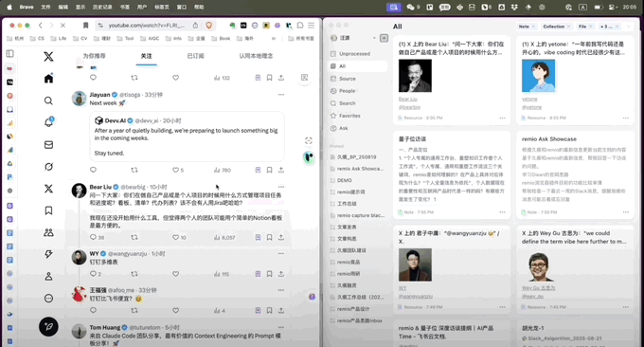Reply to Bear Liu's tweet with 38 replies
Screen dimensions: 644x347
pos(93,237)
